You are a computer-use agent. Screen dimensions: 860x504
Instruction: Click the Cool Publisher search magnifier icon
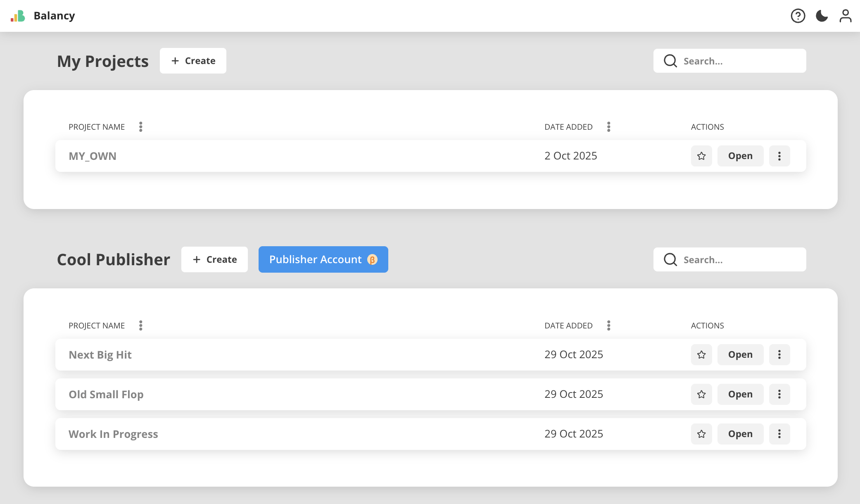(x=670, y=260)
